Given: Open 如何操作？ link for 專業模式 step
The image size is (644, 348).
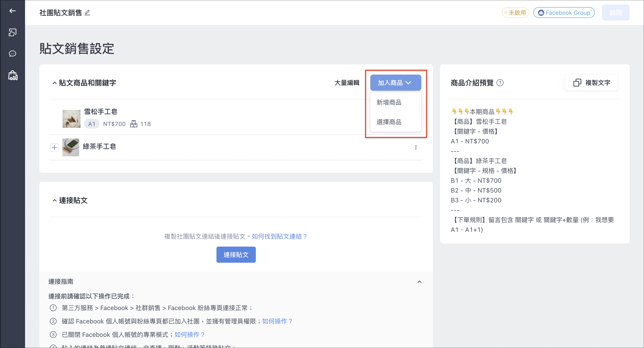Looking at the screenshot, I should (x=190, y=335).
